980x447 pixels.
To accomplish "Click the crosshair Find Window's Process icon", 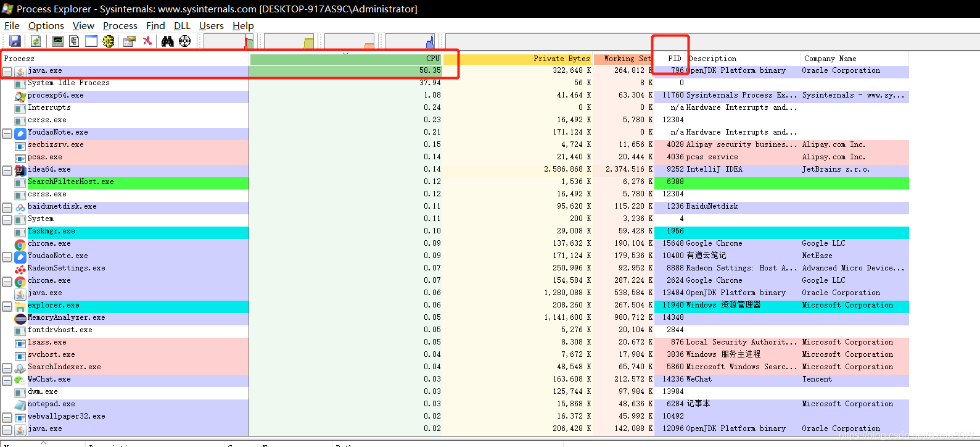I will 185,41.
